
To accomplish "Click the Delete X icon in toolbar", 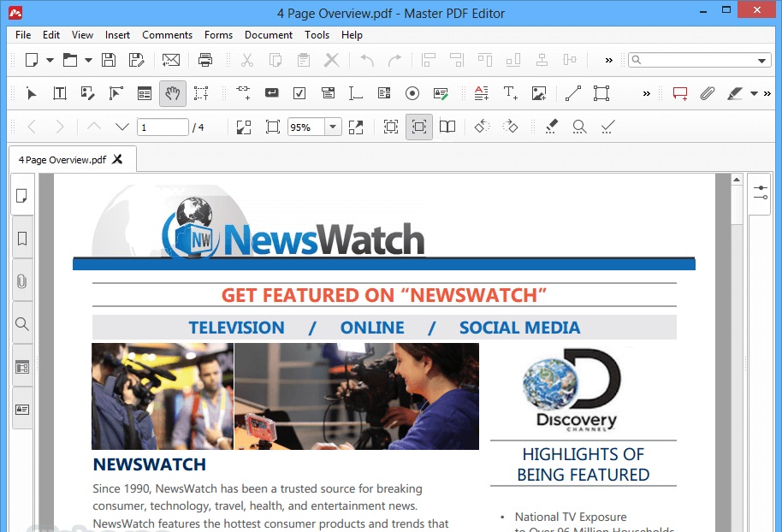I will pyautogui.click(x=332, y=61).
